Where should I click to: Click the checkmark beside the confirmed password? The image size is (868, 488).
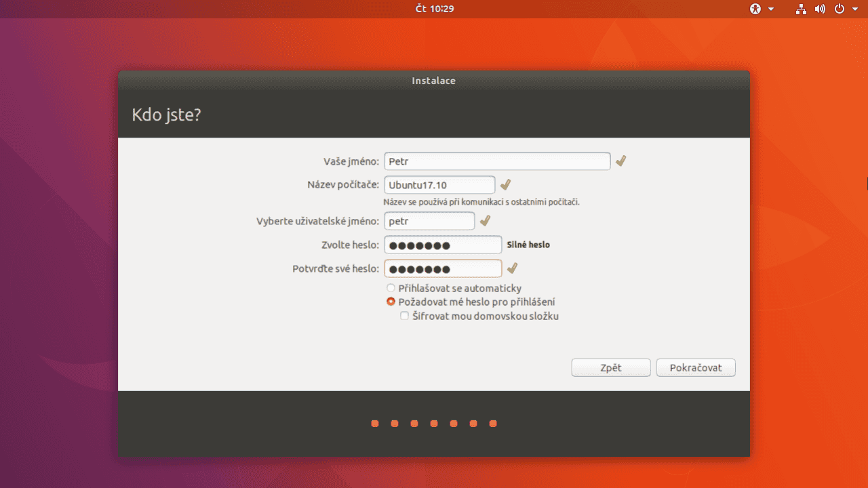coord(512,268)
